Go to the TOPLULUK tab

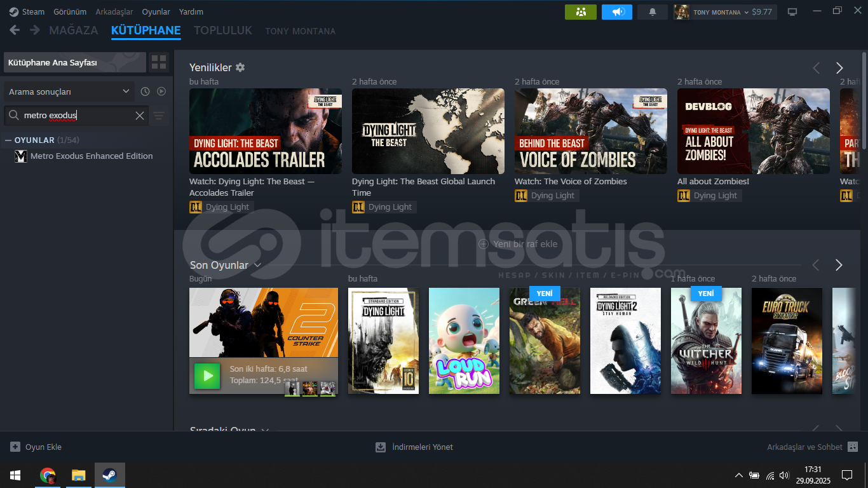click(223, 30)
